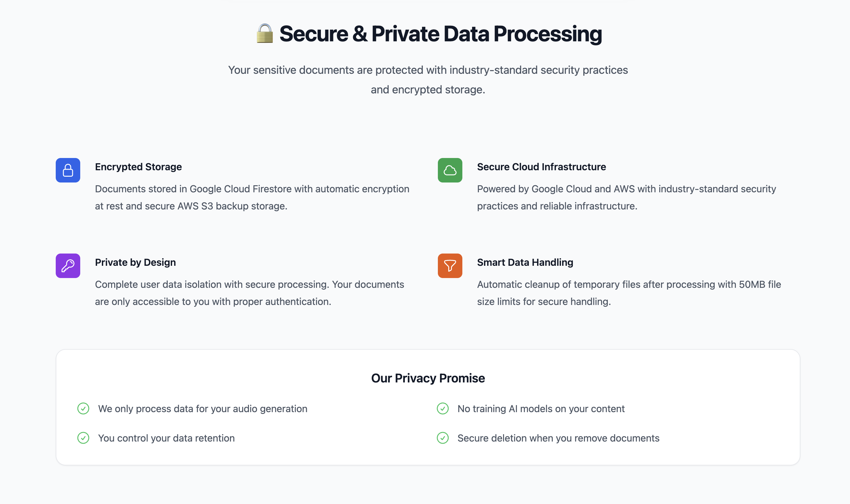This screenshot has height=504, width=850.
Task: Select the 'Encrypted Storage' heading
Action: coord(138,167)
